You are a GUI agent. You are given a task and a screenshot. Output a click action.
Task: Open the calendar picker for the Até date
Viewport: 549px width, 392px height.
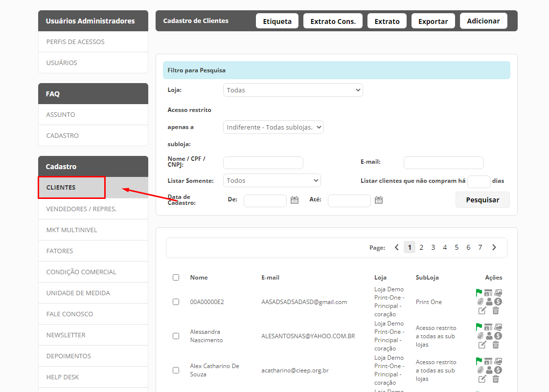(x=379, y=200)
